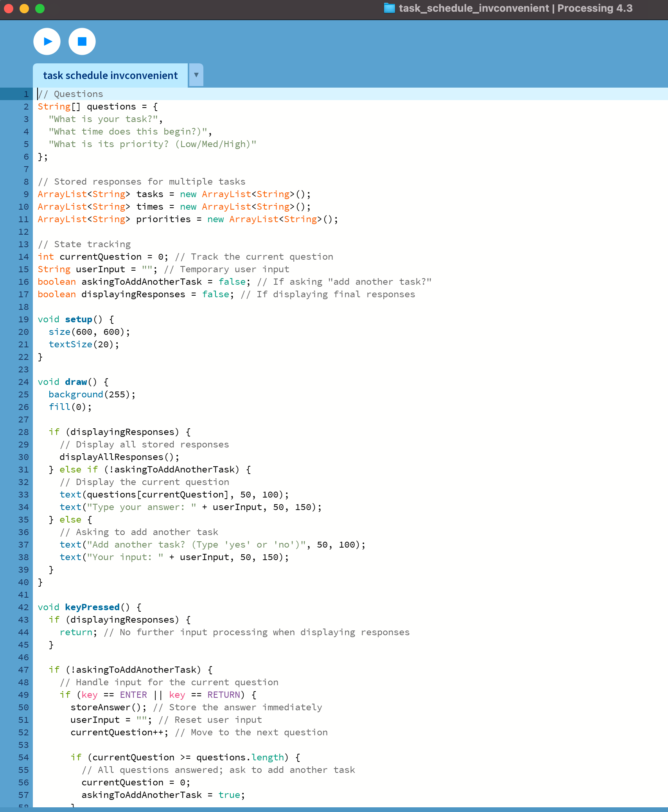668x812 pixels.
Task: Click the 'return;' statement line
Action: (78, 632)
